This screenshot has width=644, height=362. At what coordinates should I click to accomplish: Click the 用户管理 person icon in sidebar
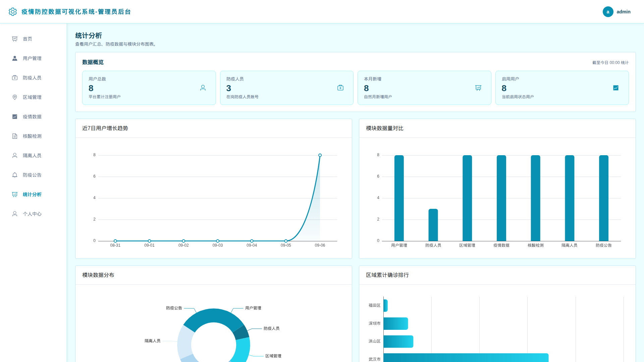coord(15,58)
